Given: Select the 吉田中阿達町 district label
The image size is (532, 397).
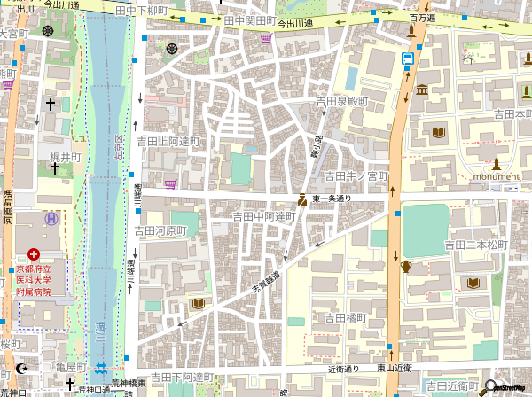Looking at the screenshot, I should point(263,216).
